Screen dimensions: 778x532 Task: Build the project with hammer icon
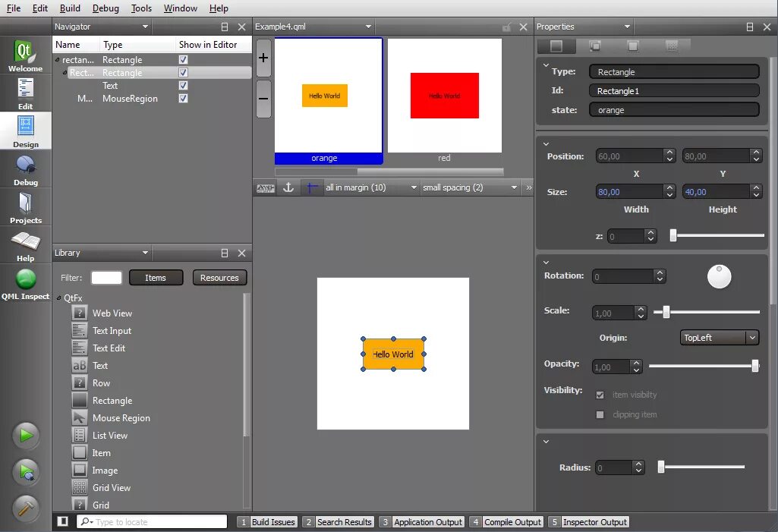[x=26, y=508]
